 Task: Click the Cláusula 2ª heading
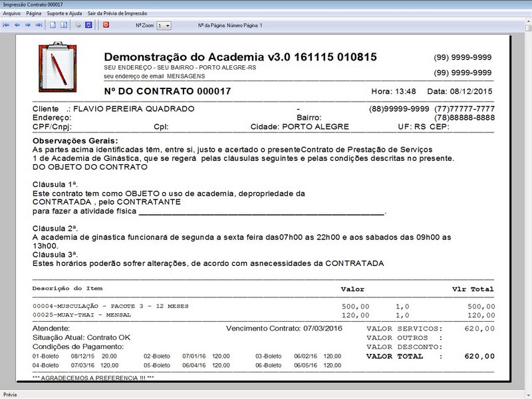pos(55,228)
